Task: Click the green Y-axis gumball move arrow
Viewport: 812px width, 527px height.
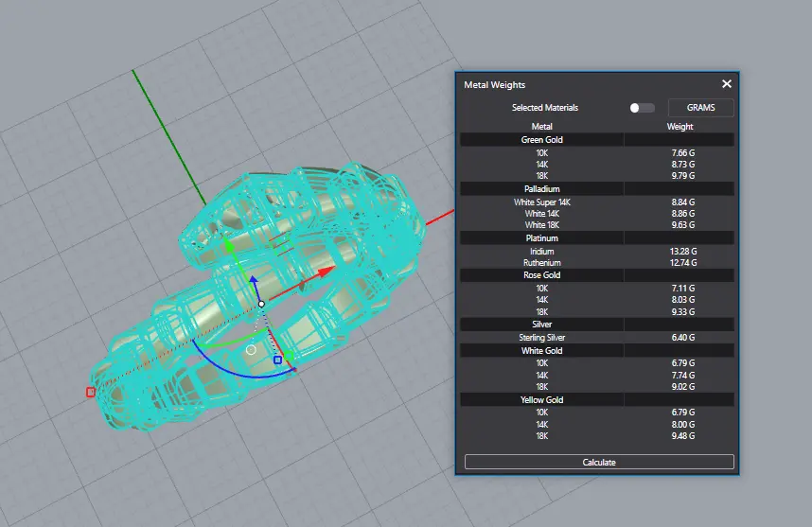Action: [227, 246]
